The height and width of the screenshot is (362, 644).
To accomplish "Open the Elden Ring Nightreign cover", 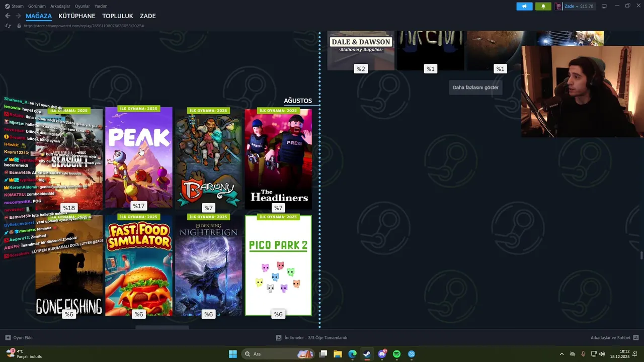I will (208, 265).
